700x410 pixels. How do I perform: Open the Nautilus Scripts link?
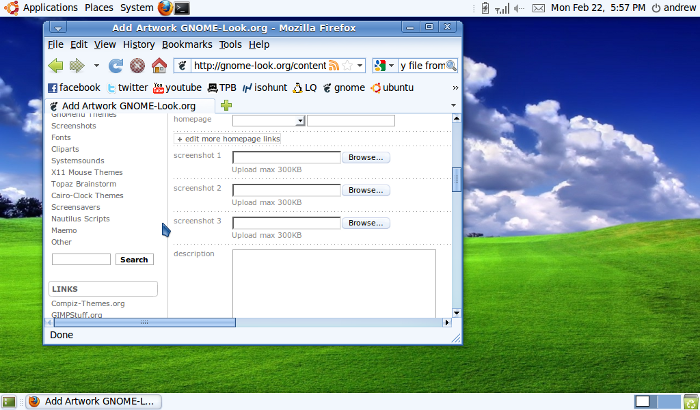pos(80,219)
